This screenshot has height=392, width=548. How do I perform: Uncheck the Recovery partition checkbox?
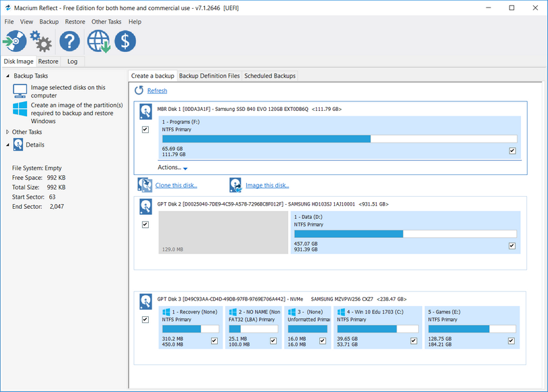click(x=214, y=341)
